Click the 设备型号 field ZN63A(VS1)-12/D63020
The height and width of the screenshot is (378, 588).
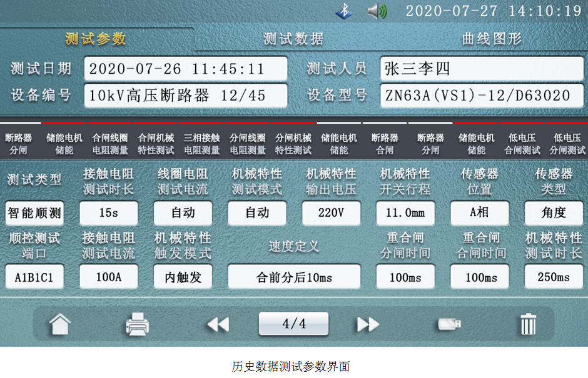482,96
